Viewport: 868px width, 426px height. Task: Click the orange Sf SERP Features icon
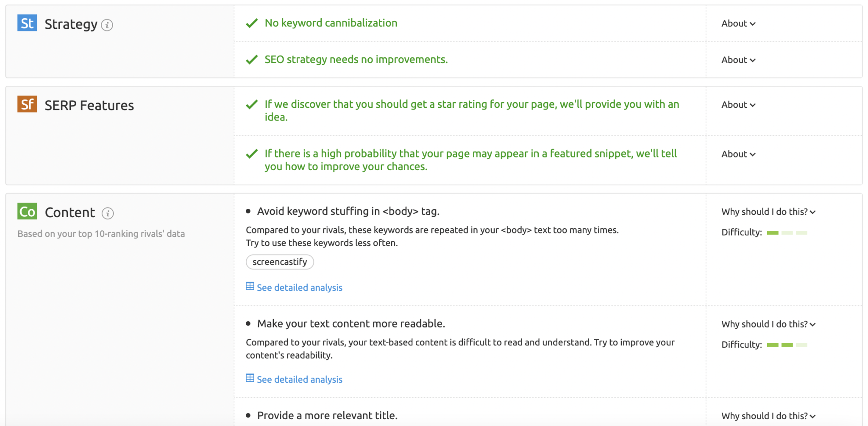coord(27,104)
